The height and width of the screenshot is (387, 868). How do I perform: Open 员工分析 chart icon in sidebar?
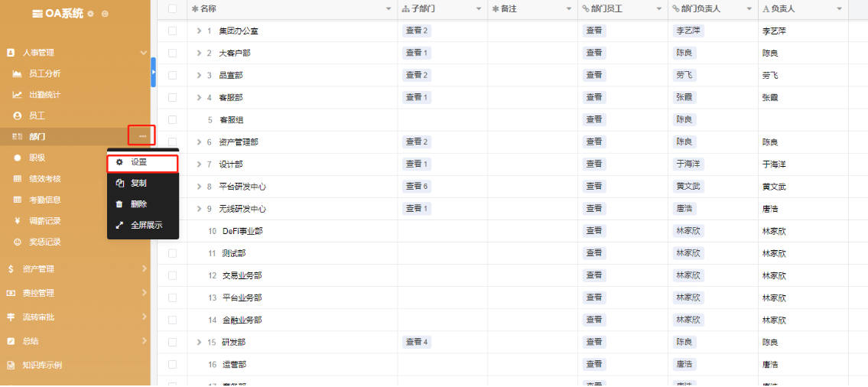pyautogui.click(x=17, y=73)
